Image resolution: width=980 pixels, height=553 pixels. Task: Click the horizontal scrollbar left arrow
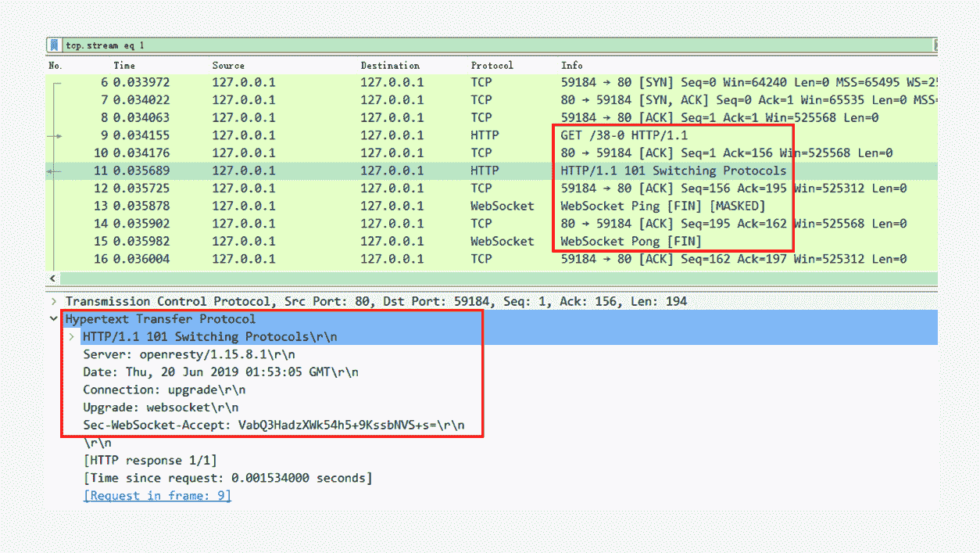pos(52,278)
